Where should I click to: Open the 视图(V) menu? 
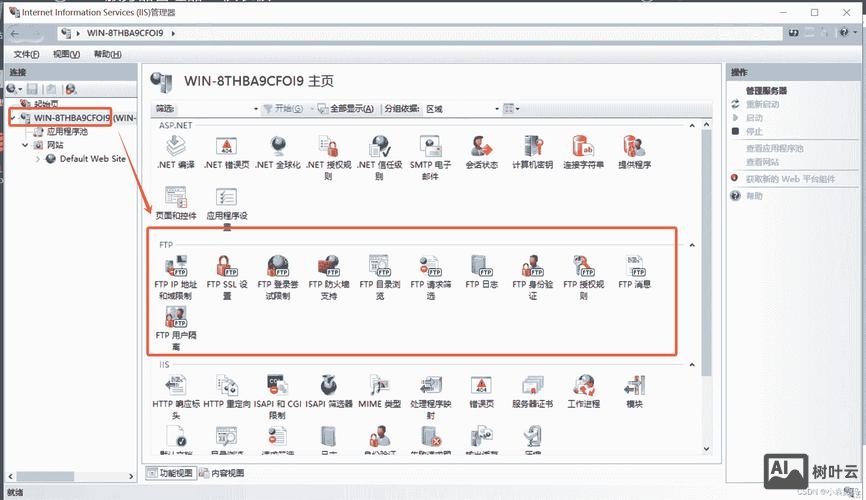pos(66,54)
